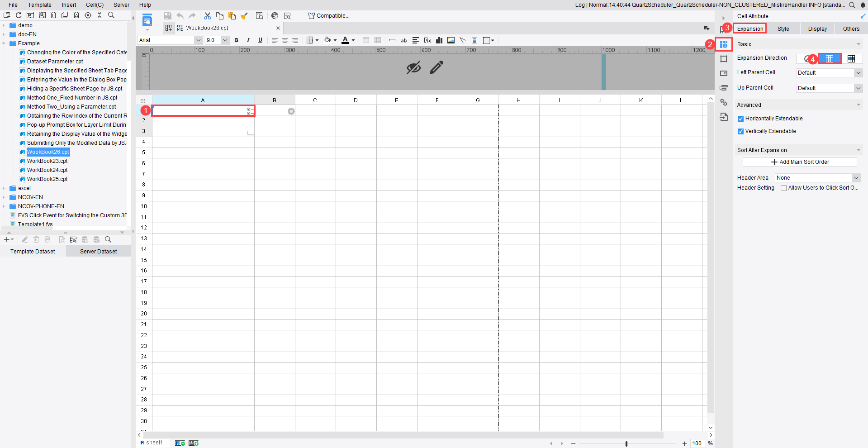Open the Header Area dropdown showing None
This screenshot has height=448, width=868.
click(817, 177)
